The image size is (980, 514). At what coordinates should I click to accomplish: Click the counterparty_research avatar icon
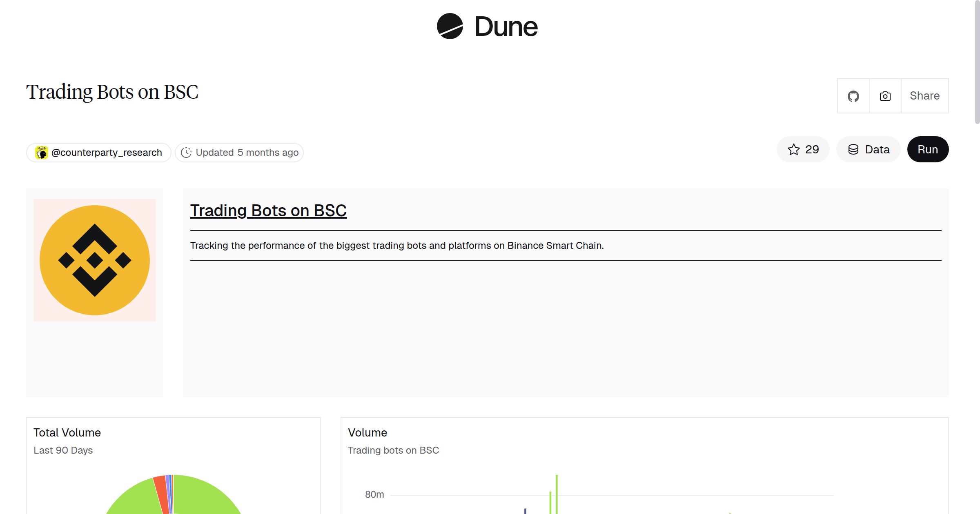pos(41,152)
